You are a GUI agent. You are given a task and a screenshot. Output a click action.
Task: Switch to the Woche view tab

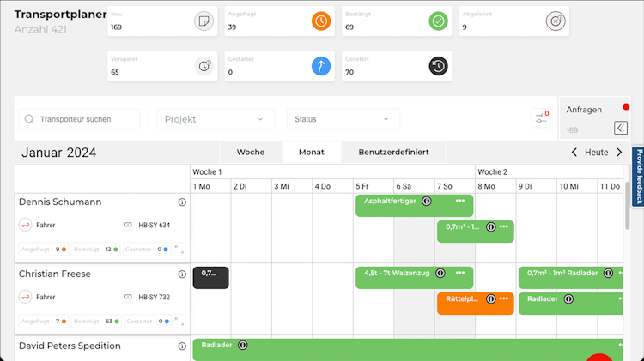pos(251,152)
